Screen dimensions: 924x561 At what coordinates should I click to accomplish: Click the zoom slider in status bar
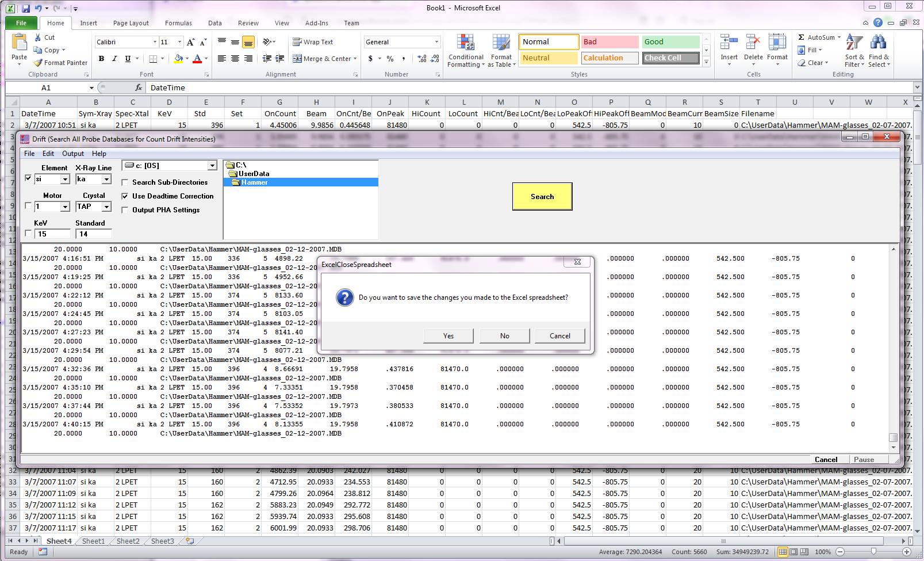[x=873, y=552]
